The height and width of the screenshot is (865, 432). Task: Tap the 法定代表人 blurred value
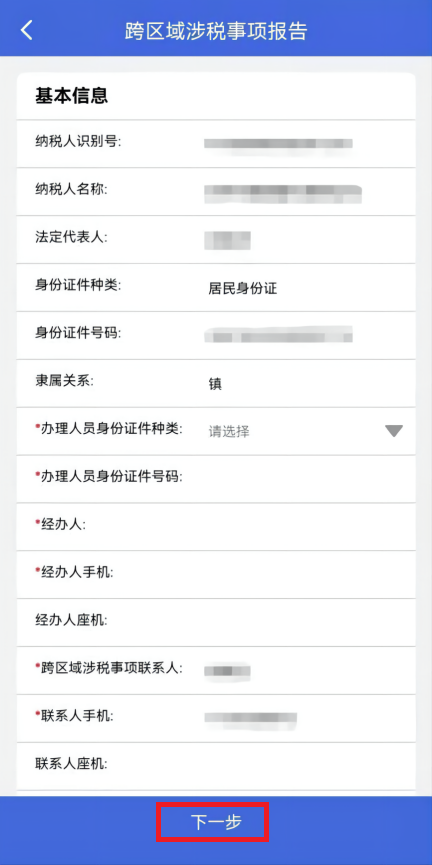point(227,241)
